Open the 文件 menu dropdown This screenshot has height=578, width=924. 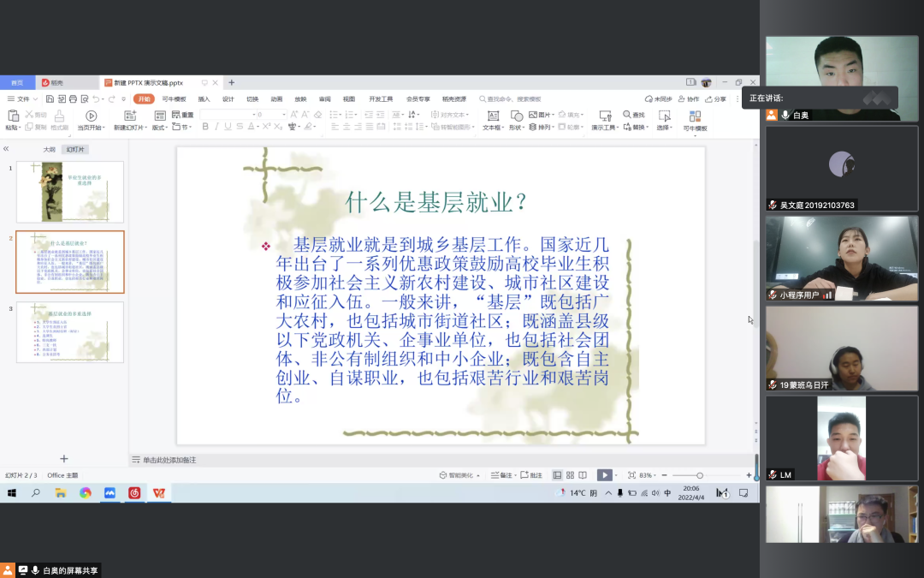click(x=23, y=99)
